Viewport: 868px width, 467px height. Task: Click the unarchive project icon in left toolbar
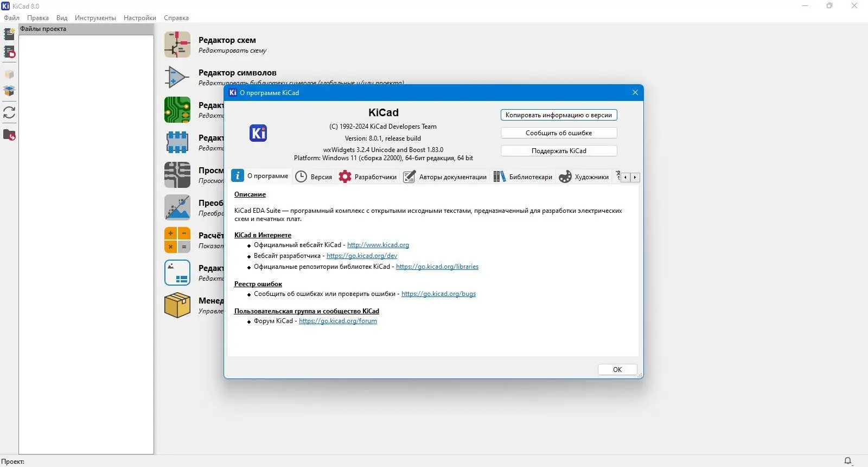(9, 91)
